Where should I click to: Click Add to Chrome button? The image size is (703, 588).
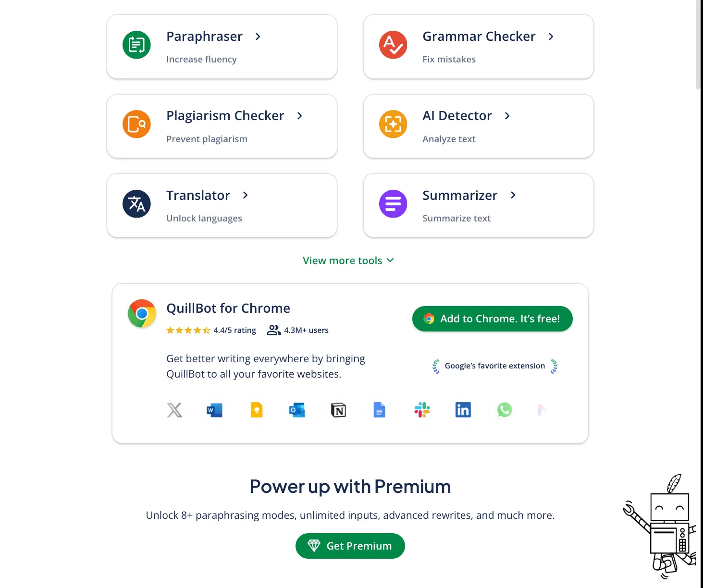pyautogui.click(x=492, y=318)
